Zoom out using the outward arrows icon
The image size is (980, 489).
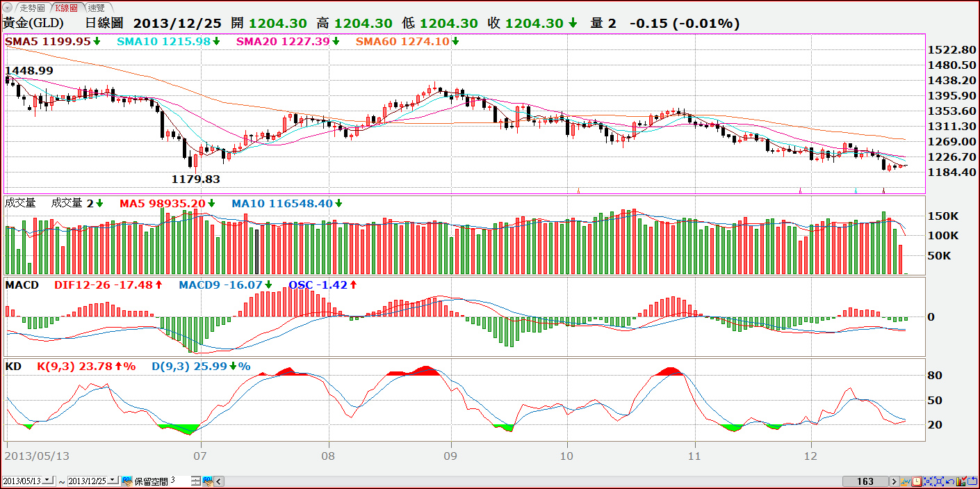pyautogui.click(x=938, y=481)
